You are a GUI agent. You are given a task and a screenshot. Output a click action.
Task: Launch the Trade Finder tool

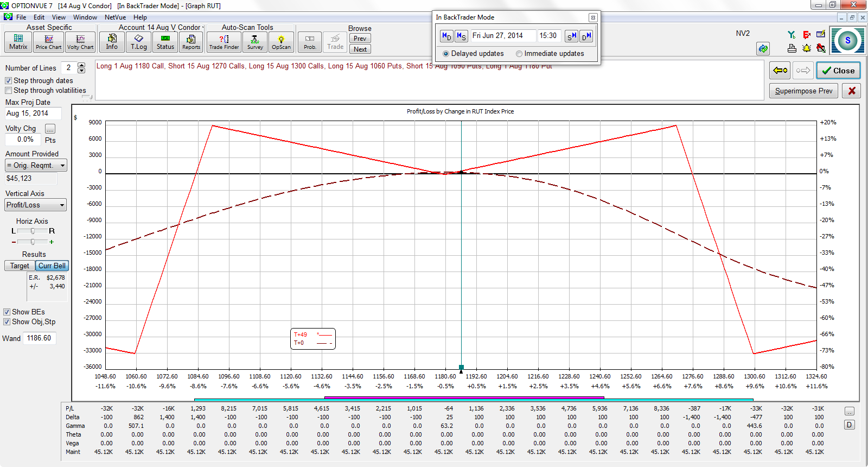pos(224,42)
